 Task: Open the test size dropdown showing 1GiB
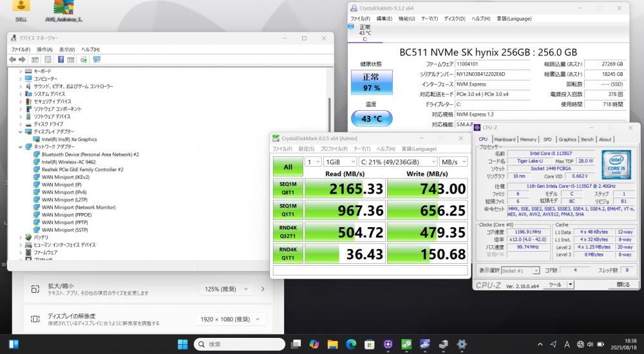339,162
